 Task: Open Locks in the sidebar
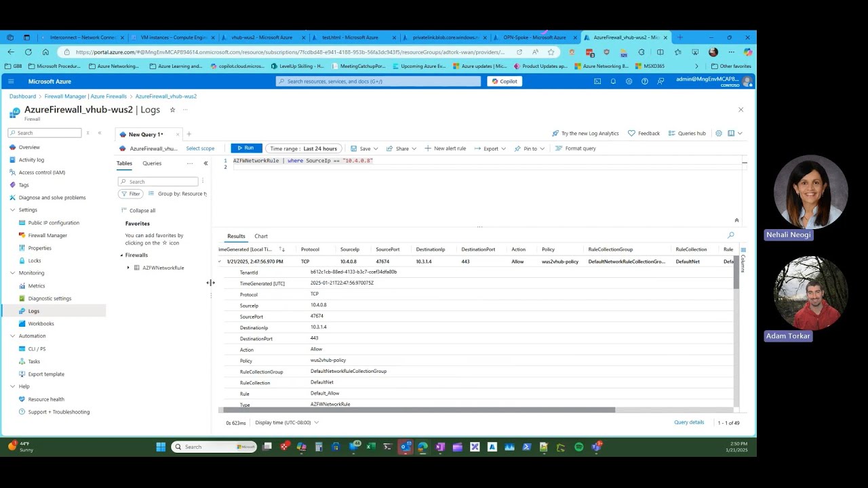(x=35, y=261)
